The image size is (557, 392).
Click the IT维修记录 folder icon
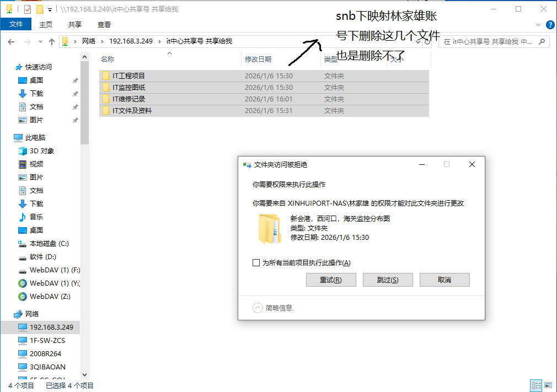coord(106,99)
